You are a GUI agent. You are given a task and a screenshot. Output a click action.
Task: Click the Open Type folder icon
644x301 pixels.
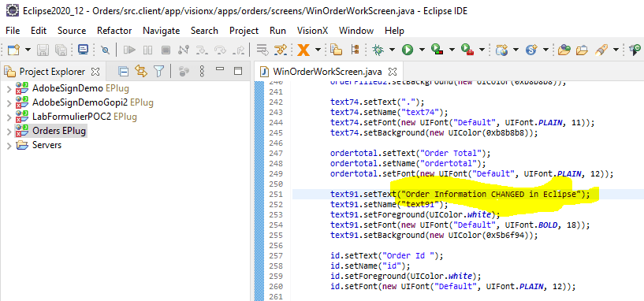pyautogui.click(x=564, y=50)
